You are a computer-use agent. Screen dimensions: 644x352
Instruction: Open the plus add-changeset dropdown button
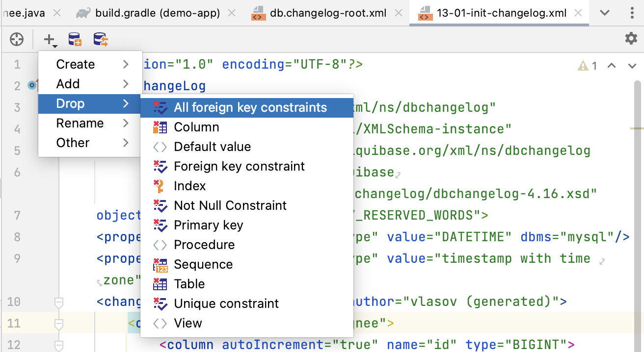pyautogui.click(x=50, y=40)
